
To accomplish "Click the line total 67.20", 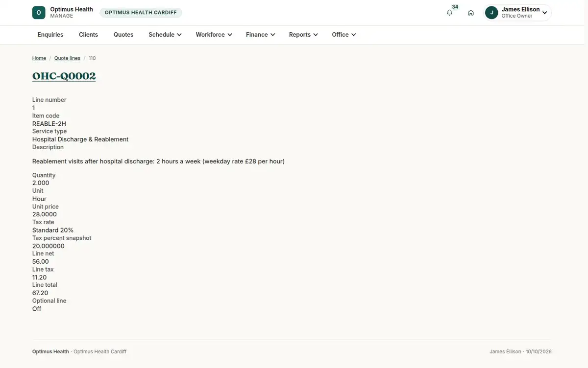I will [40, 293].
